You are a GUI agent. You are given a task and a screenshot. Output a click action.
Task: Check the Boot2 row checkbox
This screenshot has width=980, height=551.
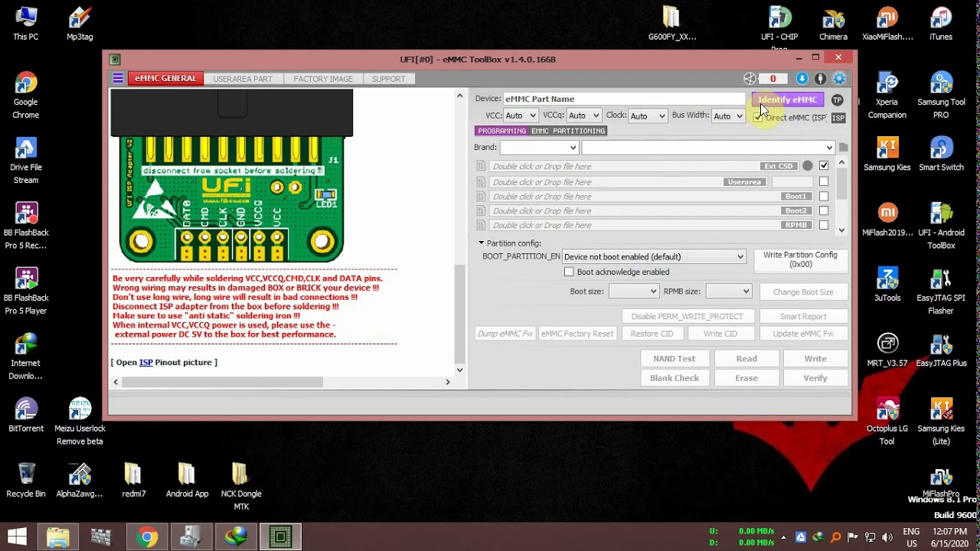coord(824,210)
